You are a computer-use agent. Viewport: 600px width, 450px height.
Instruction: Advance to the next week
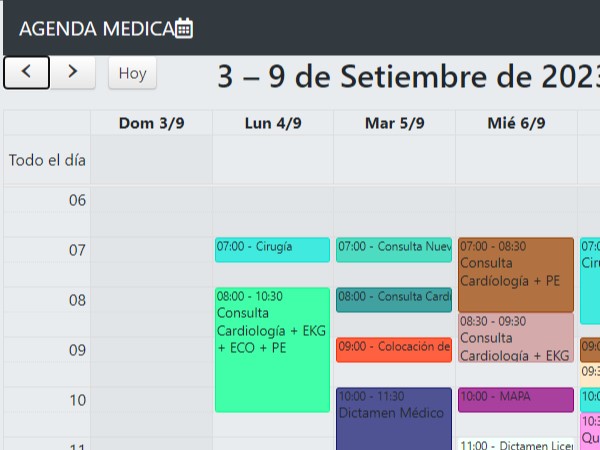[x=73, y=72]
